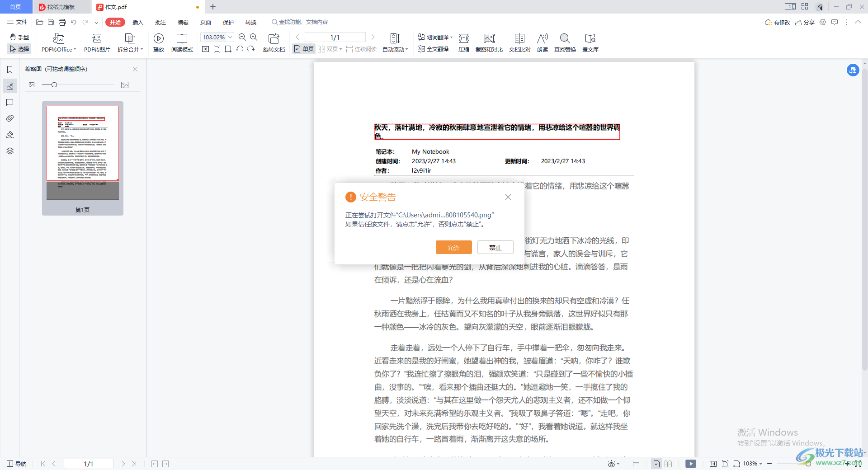Open the 编辑 ribbon tab
This screenshot has height=470, width=868.
(183, 22)
